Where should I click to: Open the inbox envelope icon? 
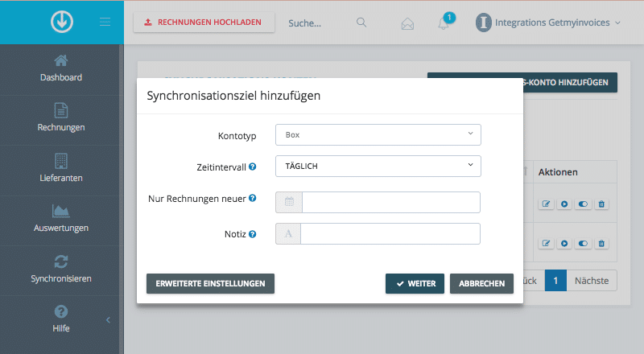[407, 24]
